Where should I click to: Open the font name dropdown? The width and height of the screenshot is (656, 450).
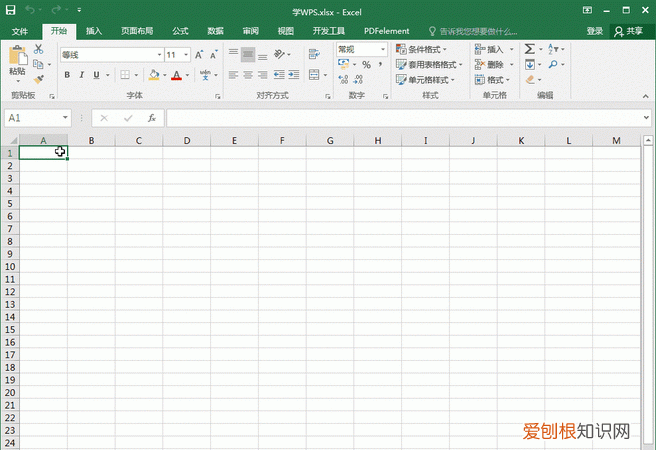click(159, 54)
